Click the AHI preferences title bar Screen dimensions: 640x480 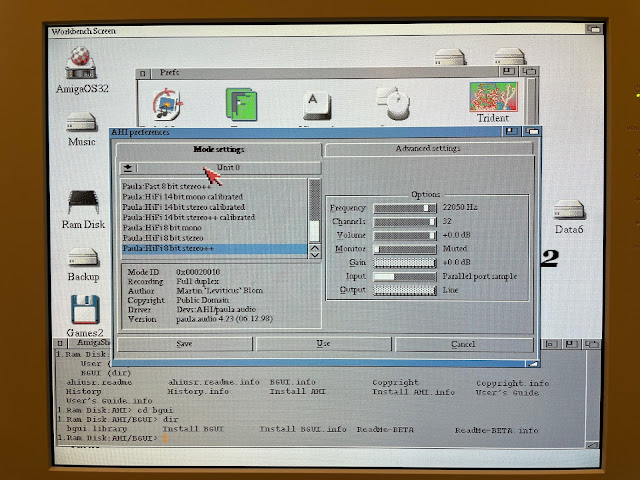click(x=306, y=132)
